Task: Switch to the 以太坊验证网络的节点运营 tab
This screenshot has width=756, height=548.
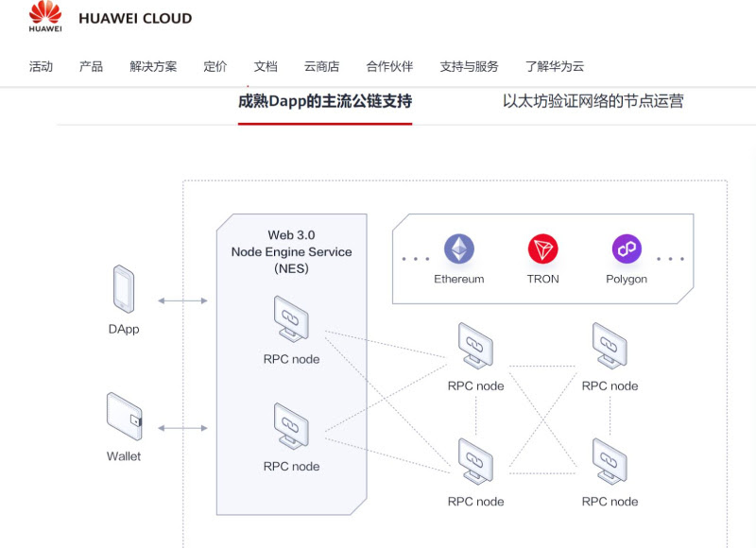Action: point(593,101)
